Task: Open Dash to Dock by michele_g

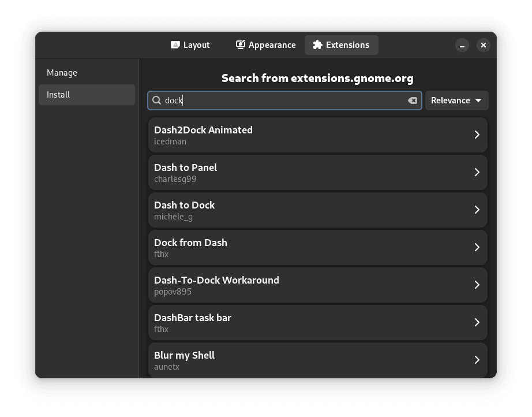Action: (317, 210)
